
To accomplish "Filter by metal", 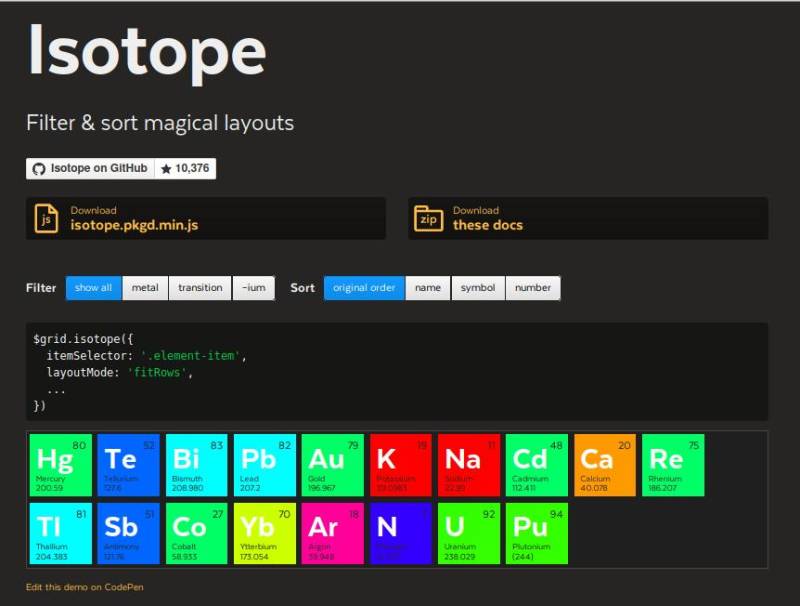I will (145, 288).
